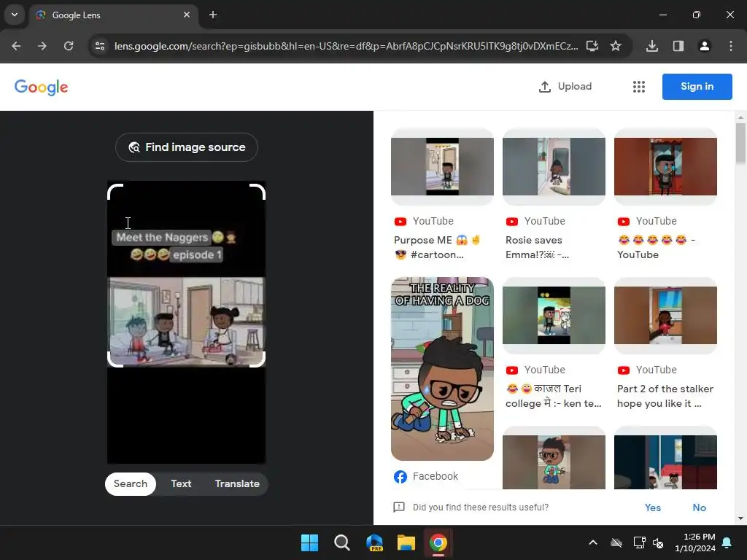Click the browser Back arrow
This screenshot has height=560, width=747.
tap(16, 46)
